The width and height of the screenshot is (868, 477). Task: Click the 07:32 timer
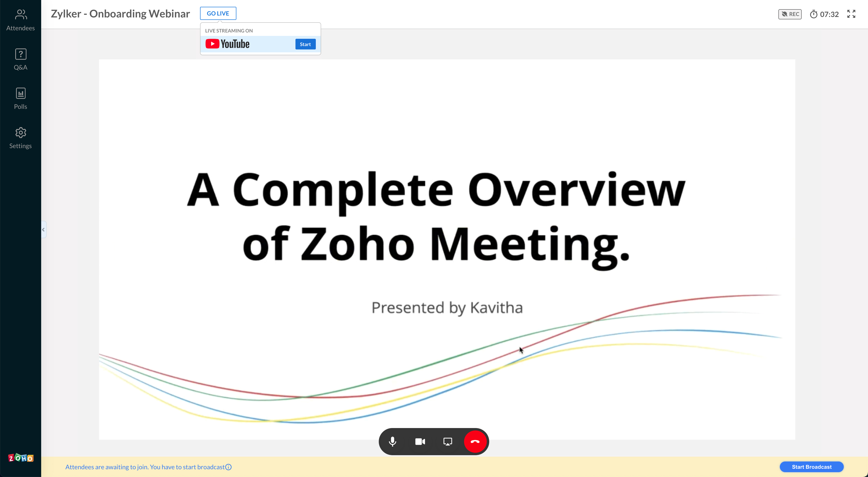coord(824,14)
